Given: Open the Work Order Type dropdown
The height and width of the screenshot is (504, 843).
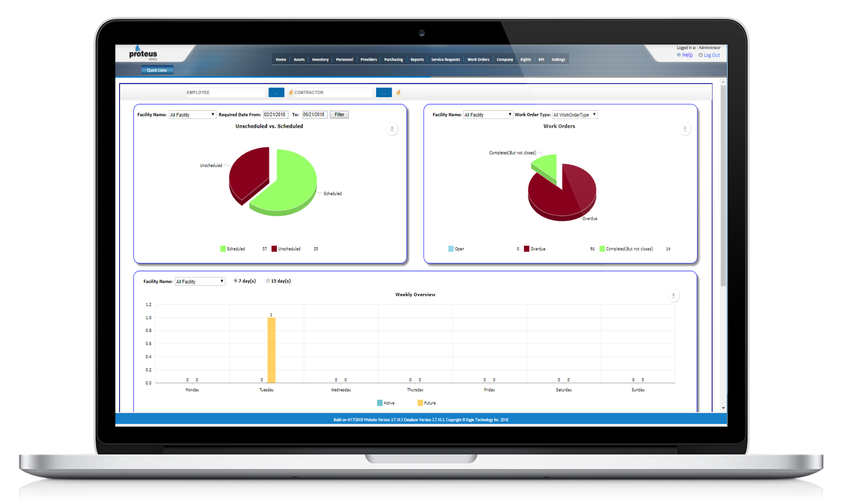Looking at the screenshot, I should (x=575, y=115).
